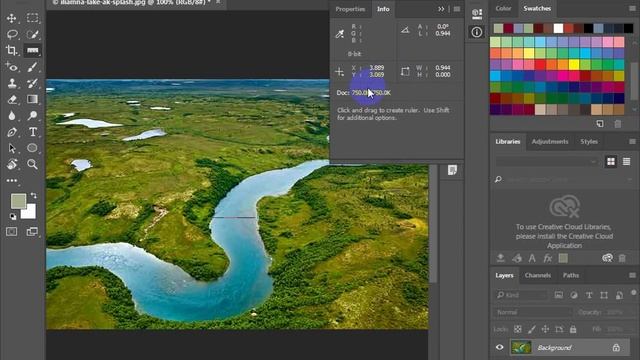
Task: Open Learn panel icon above Info icon
Action: (477, 13)
